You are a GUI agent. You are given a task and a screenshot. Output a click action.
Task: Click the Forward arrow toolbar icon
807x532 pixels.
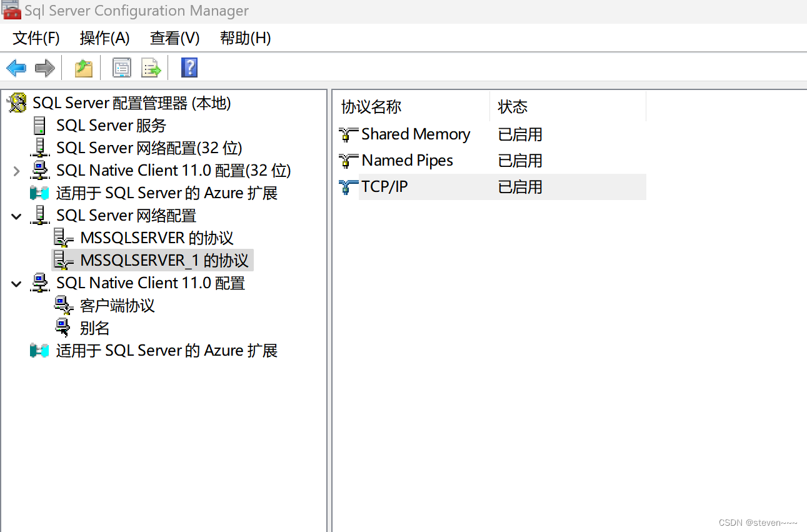pyautogui.click(x=44, y=68)
